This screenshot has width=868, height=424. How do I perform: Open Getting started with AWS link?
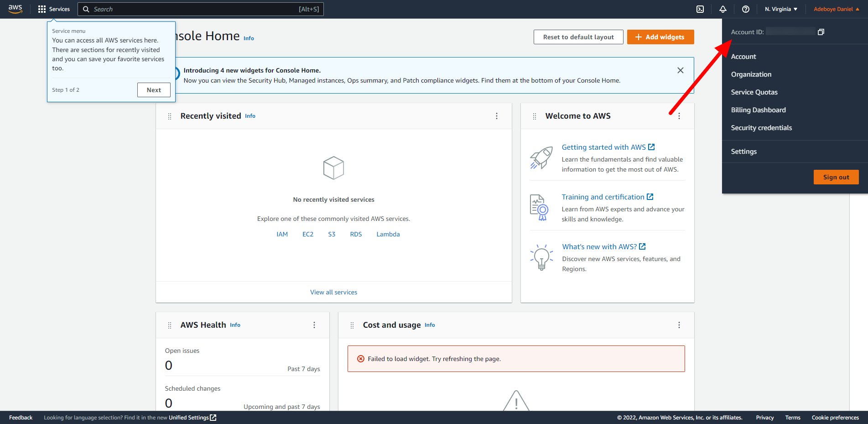coord(608,147)
